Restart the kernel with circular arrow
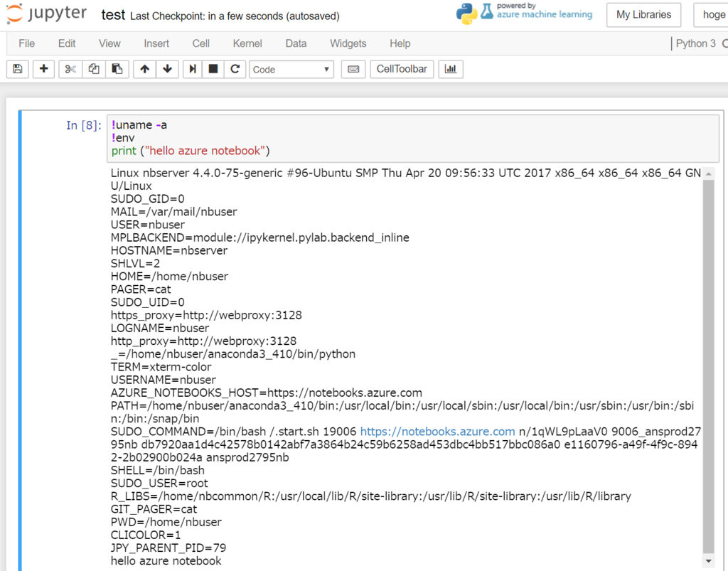Image resolution: width=728 pixels, height=571 pixels. pyautogui.click(x=235, y=69)
